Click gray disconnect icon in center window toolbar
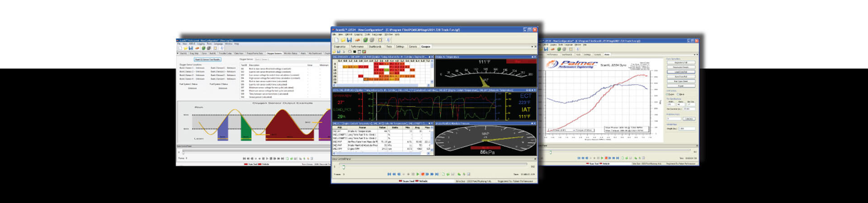This screenshot has width=868, height=203. (x=372, y=40)
